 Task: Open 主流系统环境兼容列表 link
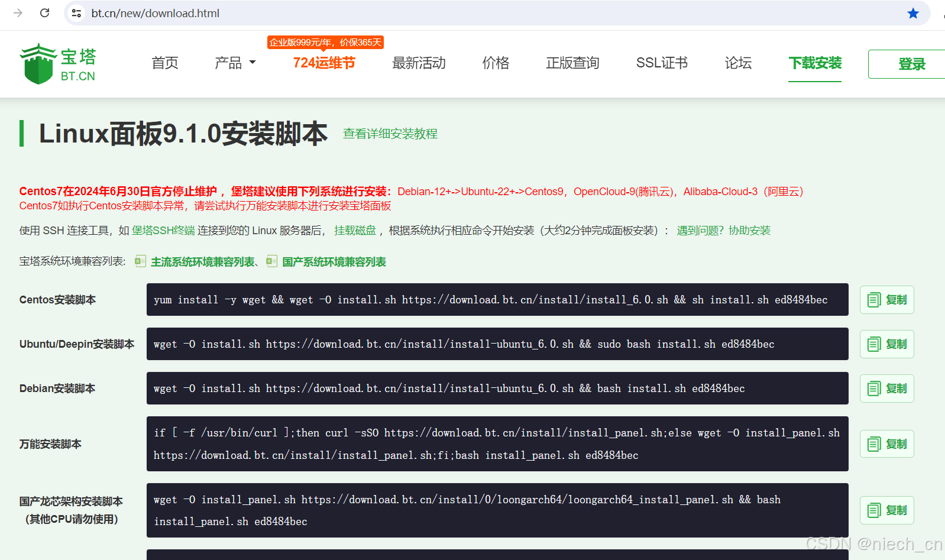pyautogui.click(x=203, y=262)
